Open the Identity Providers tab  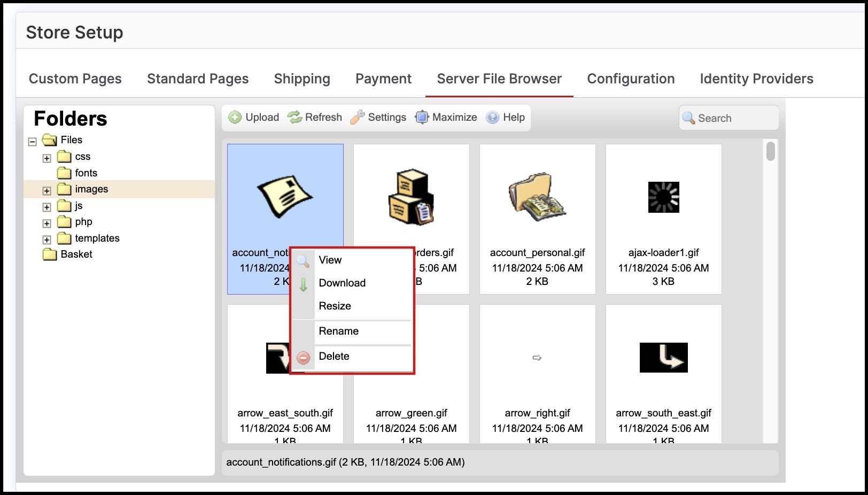point(756,79)
